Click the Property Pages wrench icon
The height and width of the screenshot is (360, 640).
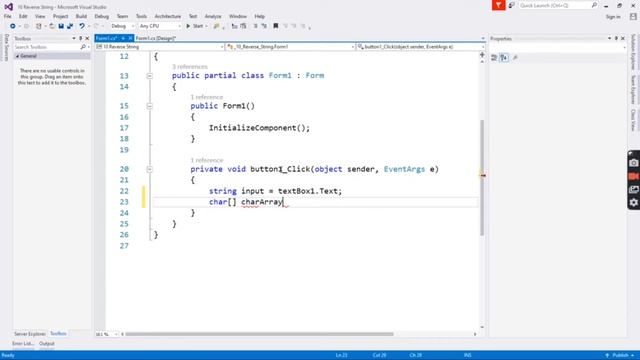point(516,58)
